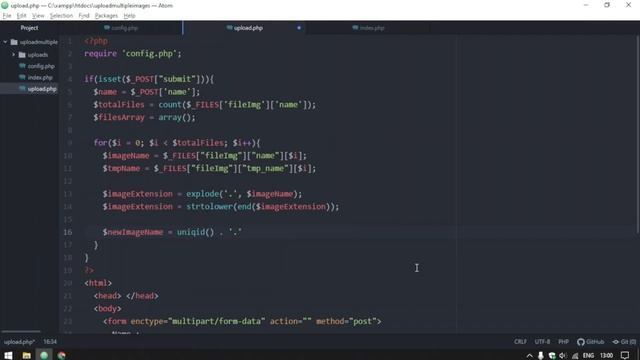640x360 pixels.
Task: Click the editor vertical scrollbar
Action: (637, 134)
